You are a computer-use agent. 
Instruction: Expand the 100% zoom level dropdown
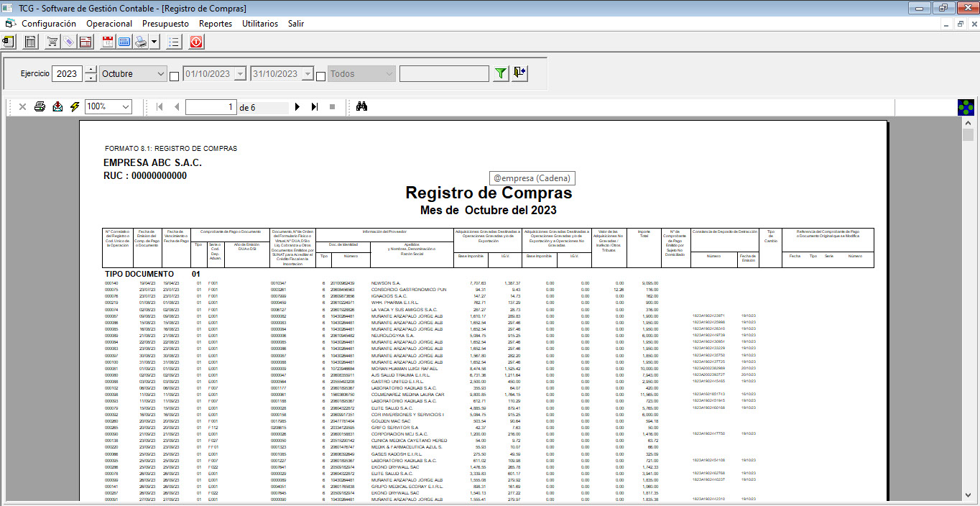tap(126, 106)
